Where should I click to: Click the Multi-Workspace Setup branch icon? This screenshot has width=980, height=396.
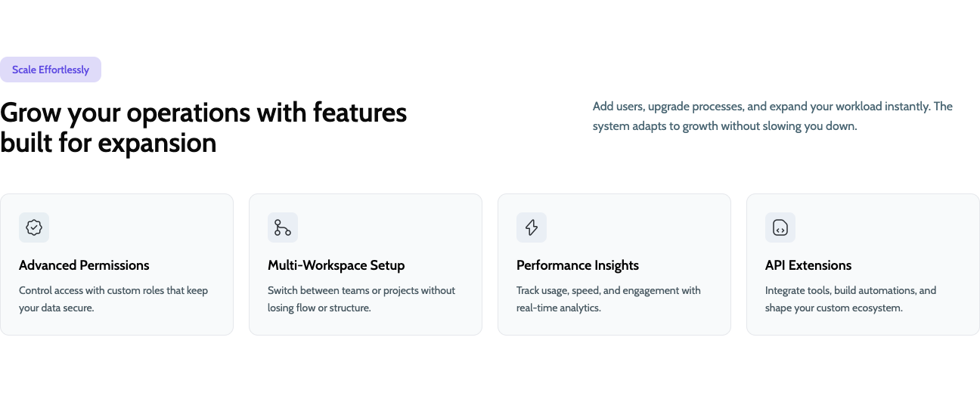(283, 227)
